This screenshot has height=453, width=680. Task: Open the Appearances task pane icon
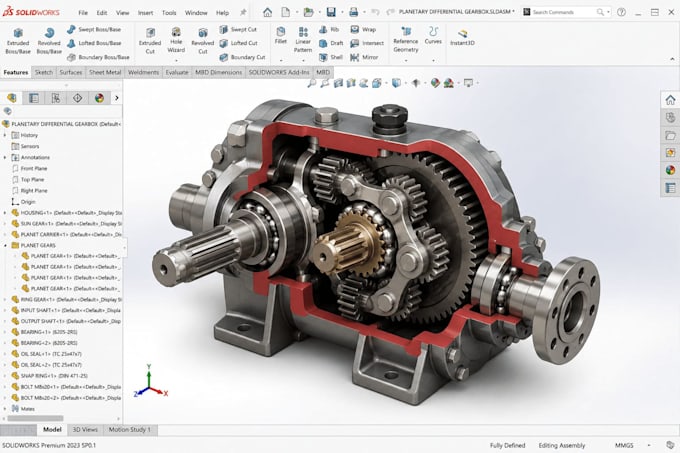tap(670, 170)
